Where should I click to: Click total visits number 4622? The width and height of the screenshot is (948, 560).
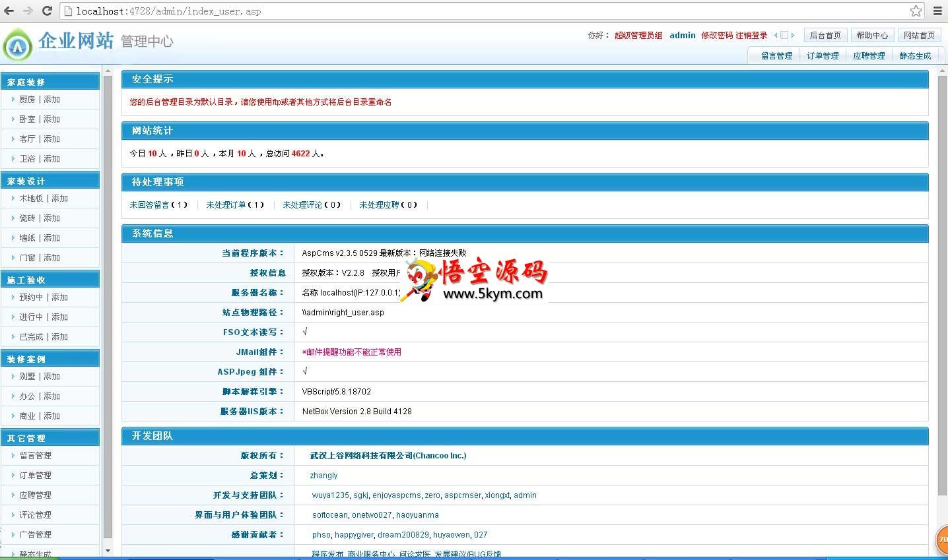click(300, 154)
